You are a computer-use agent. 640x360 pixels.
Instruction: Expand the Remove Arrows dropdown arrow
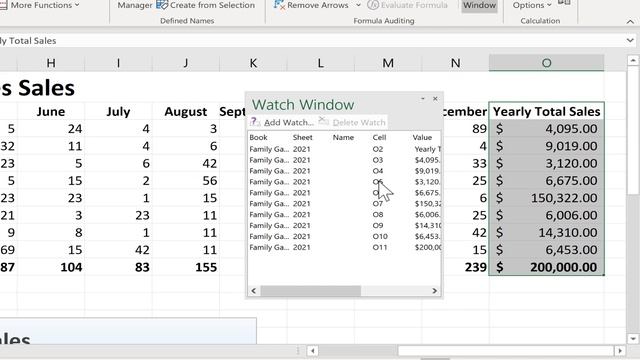(358, 5)
